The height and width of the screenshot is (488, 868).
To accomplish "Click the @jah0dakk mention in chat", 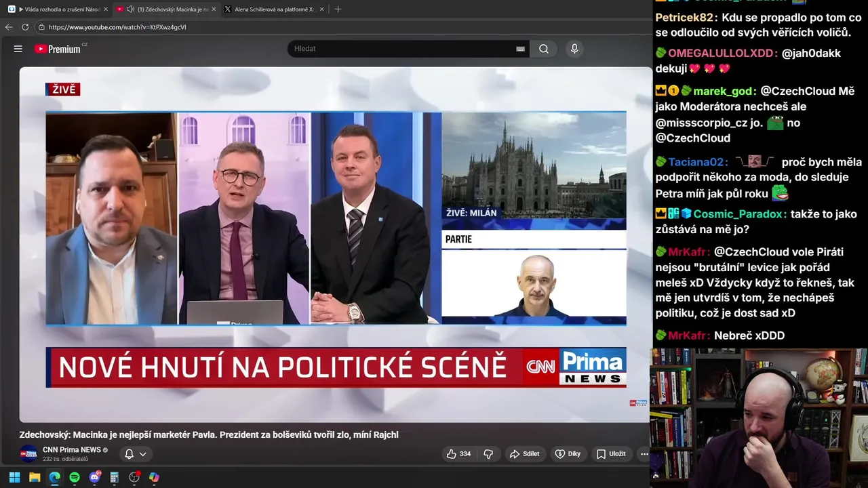I will pyautogui.click(x=811, y=53).
